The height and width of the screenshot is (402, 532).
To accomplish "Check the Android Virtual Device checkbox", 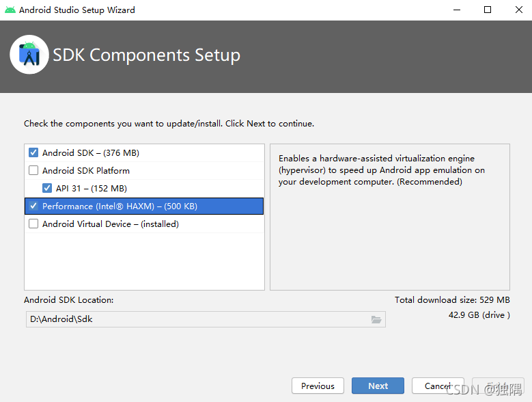I will [x=33, y=224].
